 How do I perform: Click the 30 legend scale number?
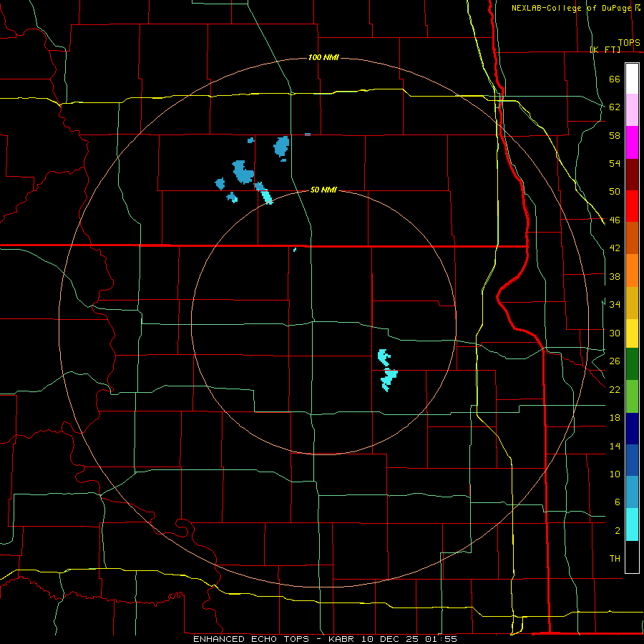click(x=615, y=333)
